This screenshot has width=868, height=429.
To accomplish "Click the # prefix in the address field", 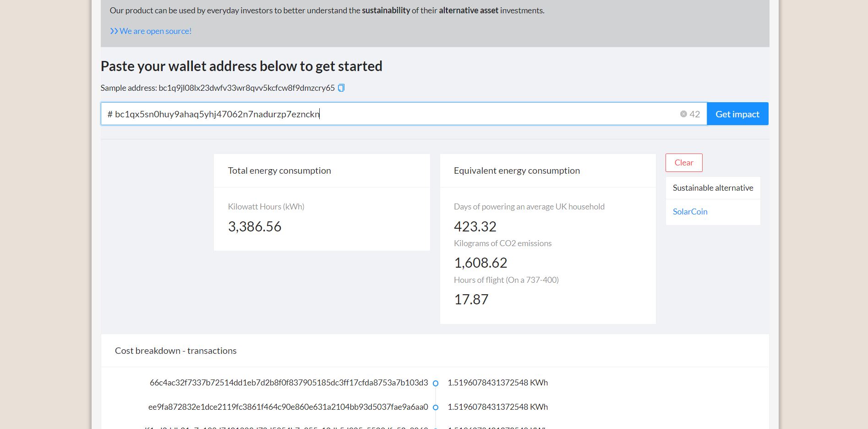I will [x=110, y=114].
